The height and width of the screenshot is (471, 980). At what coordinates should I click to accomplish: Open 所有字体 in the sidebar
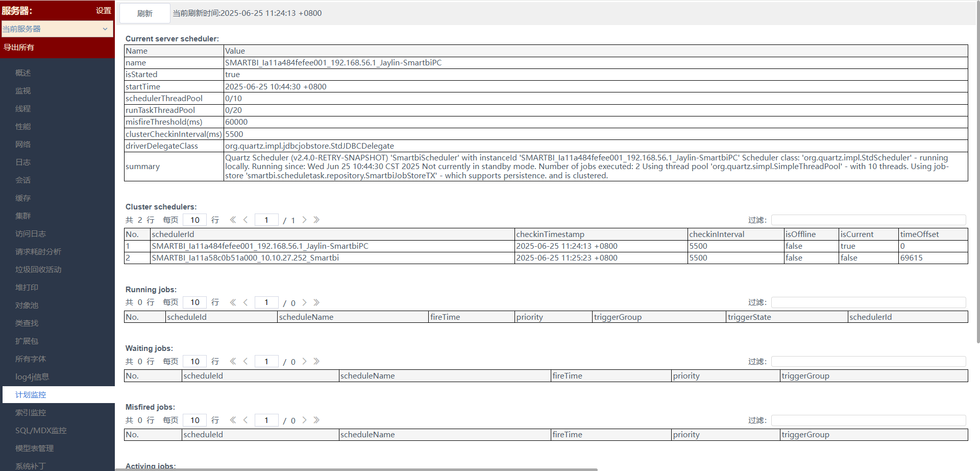31,359
